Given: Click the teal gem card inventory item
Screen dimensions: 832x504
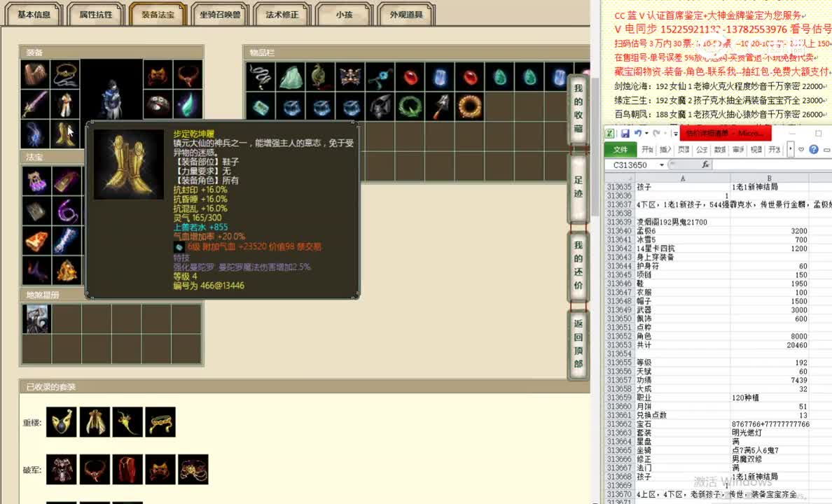Looking at the screenshot, I should (x=261, y=107).
